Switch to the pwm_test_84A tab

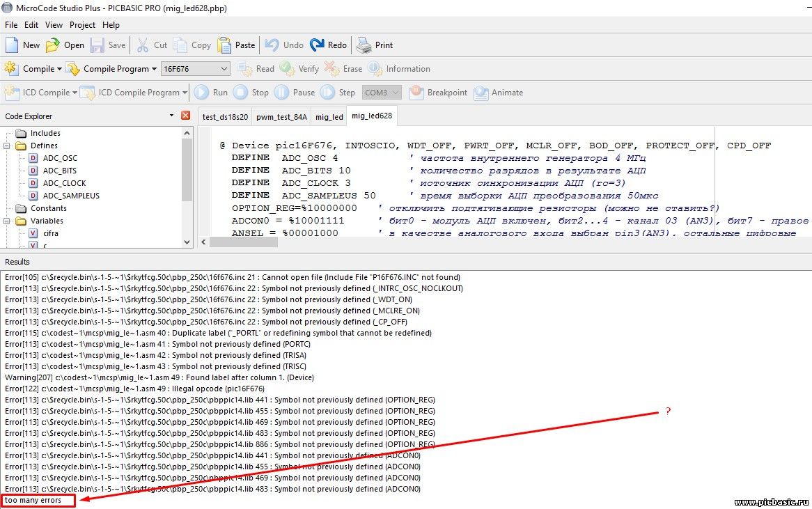click(282, 117)
